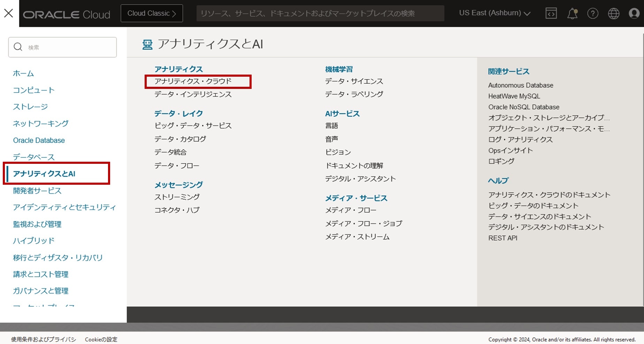Viewport: 644px width, 344px height.
Task: Open the アプリケーション・パフォーマンス related service
Action: click(x=549, y=129)
